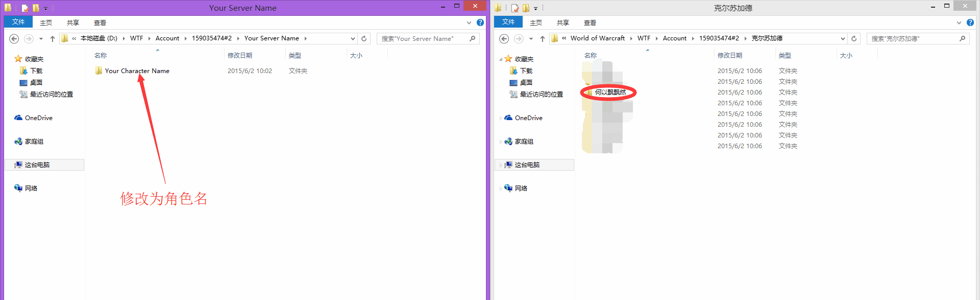Sort by 修改日期 column in right window

[730, 56]
